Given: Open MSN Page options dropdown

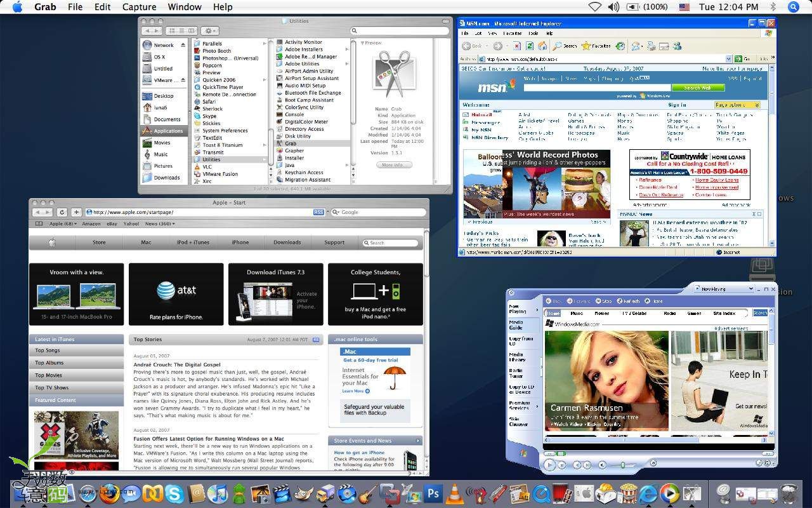Looking at the screenshot, I should click(737, 105).
